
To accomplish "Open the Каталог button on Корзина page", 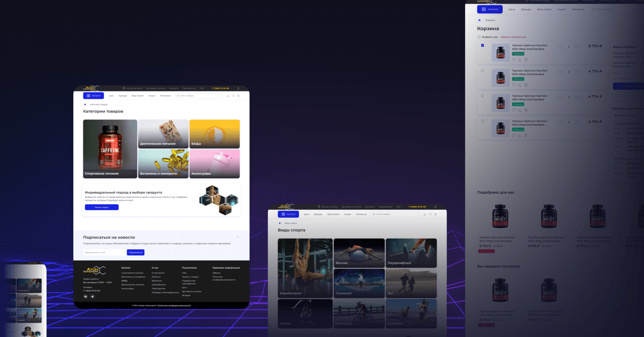I will pyautogui.click(x=490, y=9).
